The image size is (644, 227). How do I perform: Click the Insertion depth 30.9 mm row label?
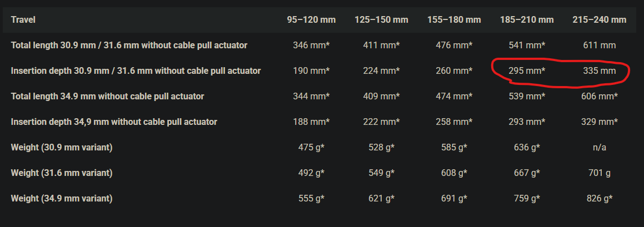136,70
